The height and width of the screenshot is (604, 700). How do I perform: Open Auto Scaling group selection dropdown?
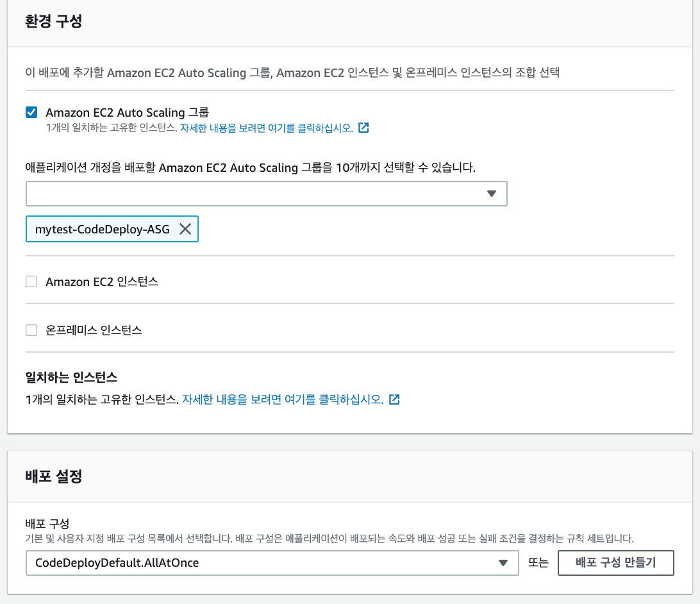coord(267,193)
